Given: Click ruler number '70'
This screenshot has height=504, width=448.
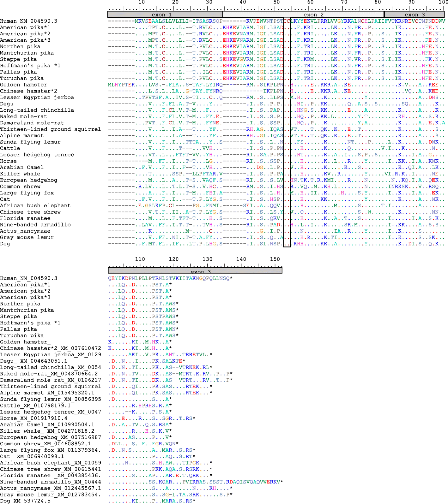Looking at the screenshot, I should [x=344, y=2].
